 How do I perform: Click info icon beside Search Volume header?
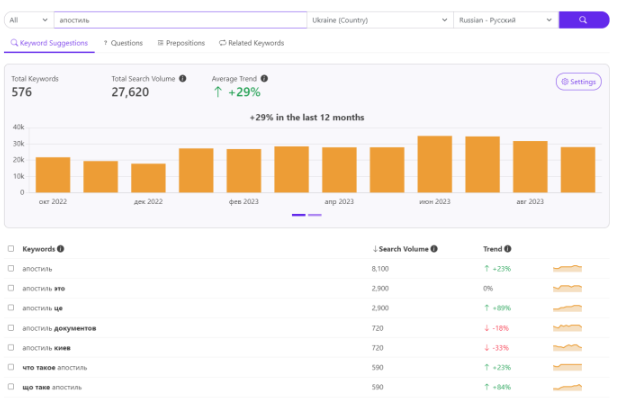(x=434, y=249)
